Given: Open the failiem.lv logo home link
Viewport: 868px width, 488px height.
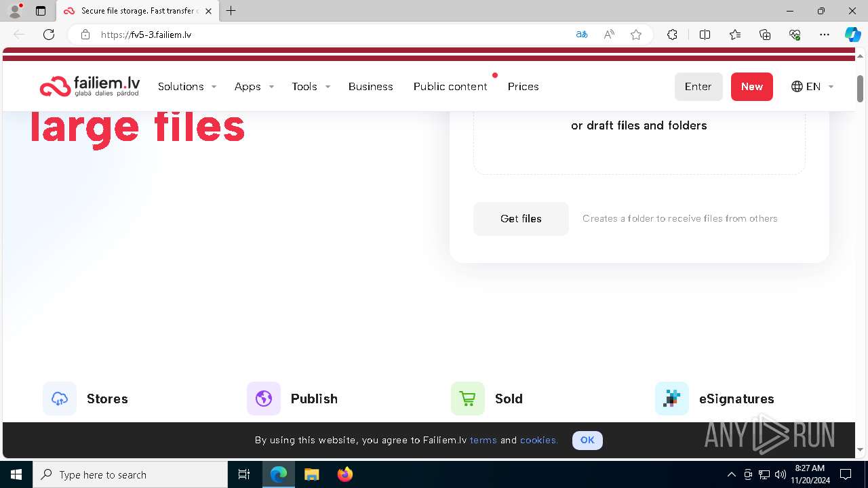Looking at the screenshot, I should click(x=90, y=86).
